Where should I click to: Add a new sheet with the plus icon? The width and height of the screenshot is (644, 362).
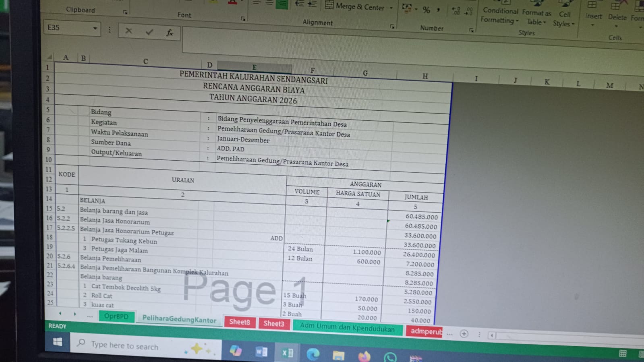(464, 334)
